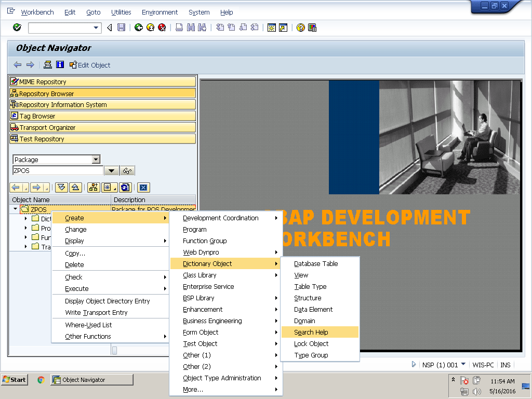Expand the Dictionary Objects folder node
The image size is (532, 399).
coord(25,219)
